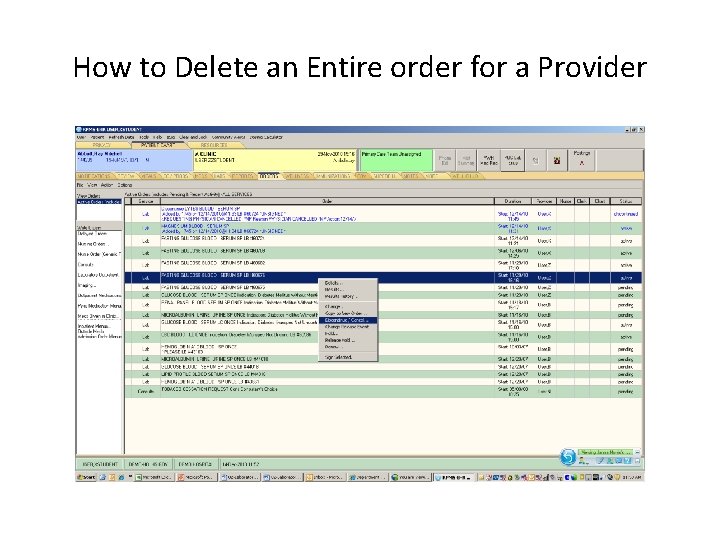Click the Pharm Ed toolbar button
720x540 pixels.
click(445, 161)
